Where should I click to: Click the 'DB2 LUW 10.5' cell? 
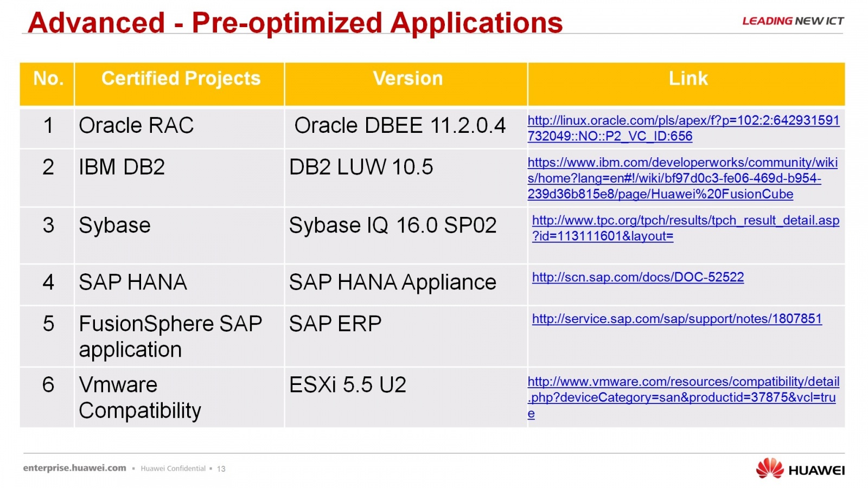pyautogui.click(x=406, y=178)
